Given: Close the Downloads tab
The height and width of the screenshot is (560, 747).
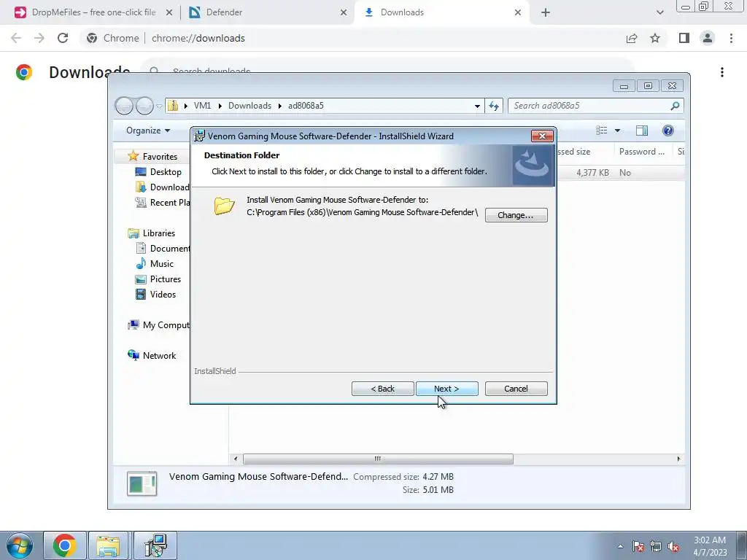Looking at the screenshot, I should [x=518, y=13].
